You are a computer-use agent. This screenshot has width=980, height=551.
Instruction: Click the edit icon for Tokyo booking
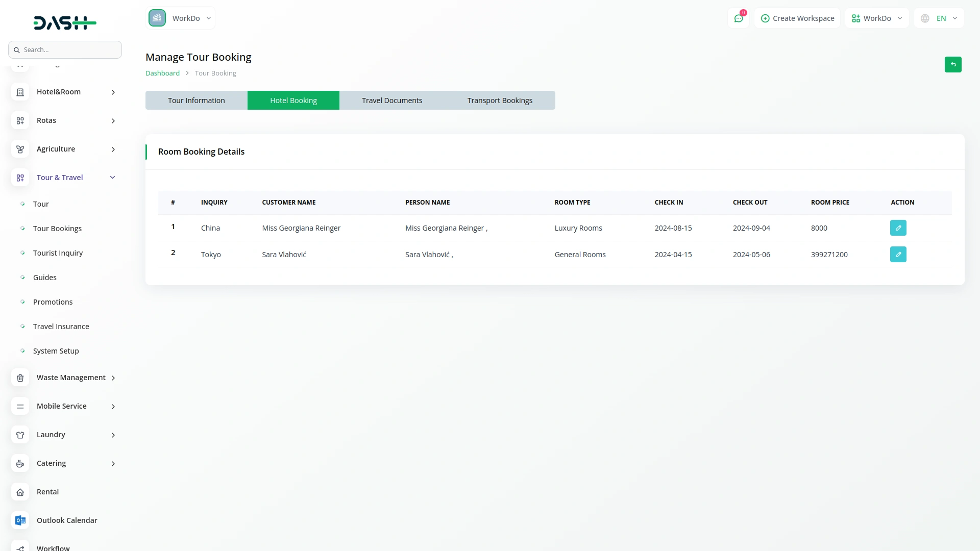898,255
